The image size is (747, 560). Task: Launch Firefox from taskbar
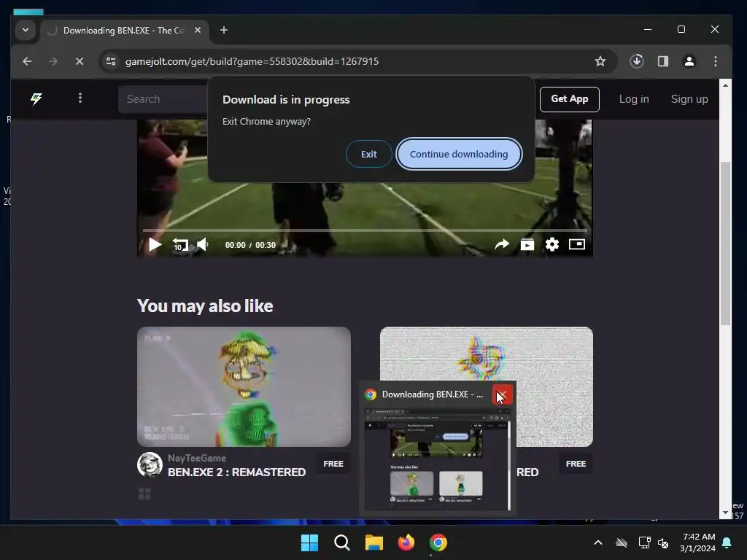click(406, 542)
